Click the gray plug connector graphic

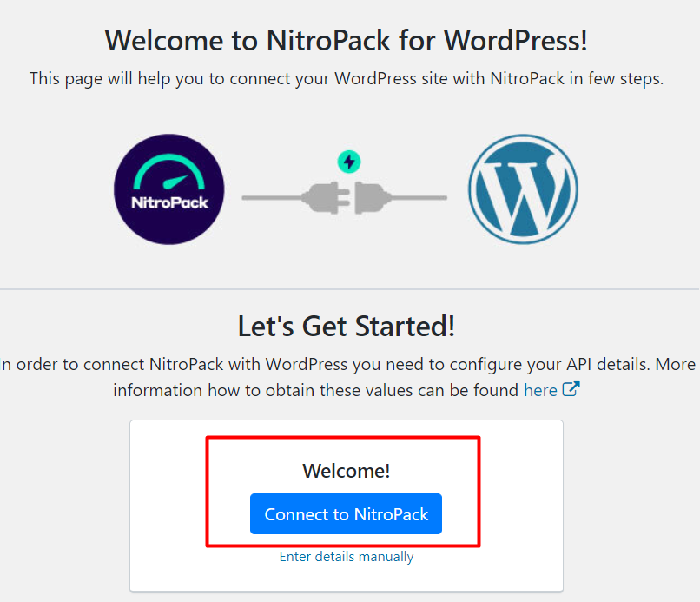(344, 198)
